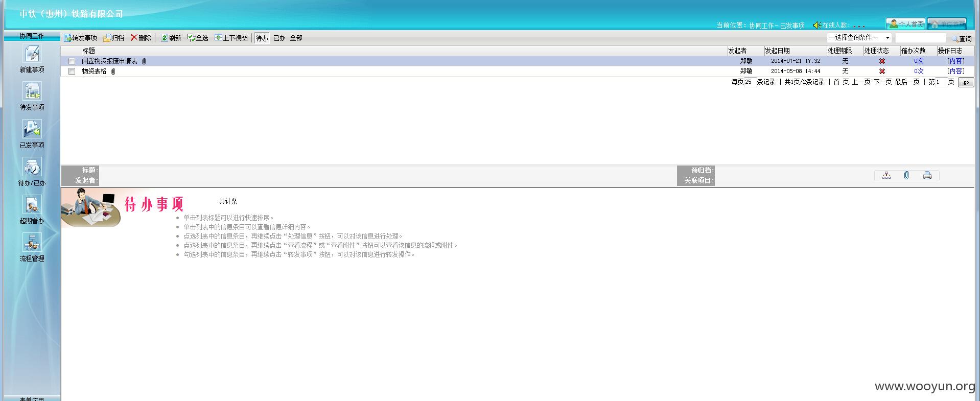
Task: Open 待办/已办 sidebar icon
Action: (32, 168)
